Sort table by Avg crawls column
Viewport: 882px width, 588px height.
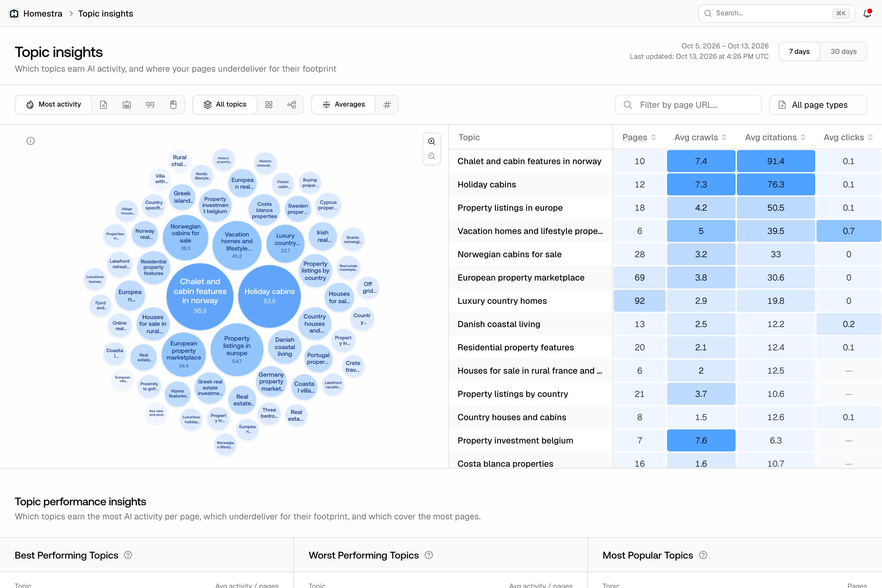[700, 137]
